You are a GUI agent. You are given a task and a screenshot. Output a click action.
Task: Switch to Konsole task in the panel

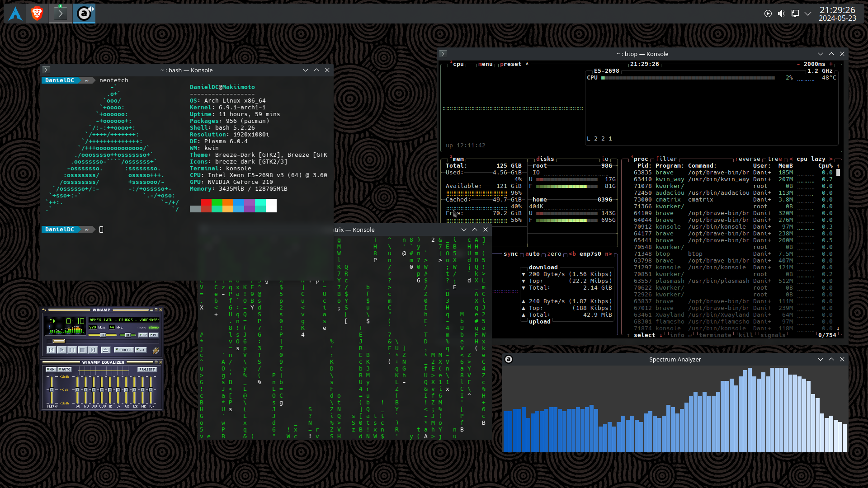(x=61, y=14)
